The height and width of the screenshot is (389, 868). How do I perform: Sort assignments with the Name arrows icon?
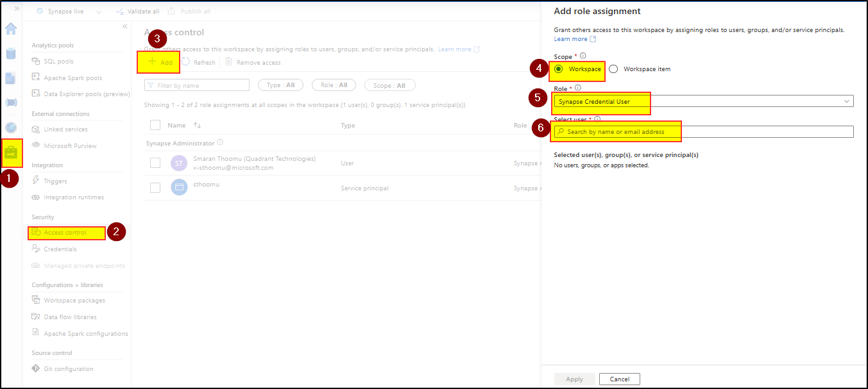pyautogui.click(x=198, y=126)
